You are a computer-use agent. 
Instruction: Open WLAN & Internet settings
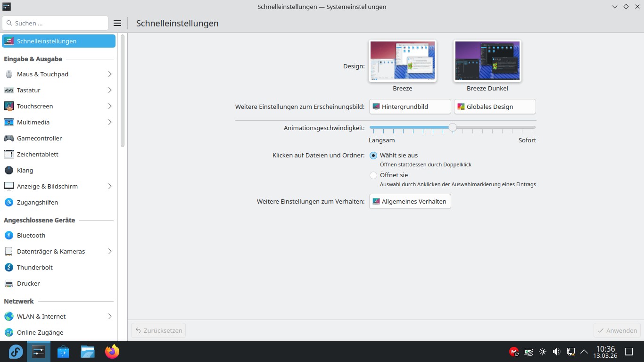tap(58, 316)
